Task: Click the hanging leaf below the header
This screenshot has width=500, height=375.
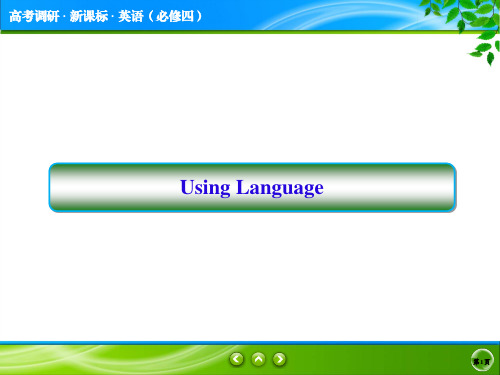Action: [485, 52]
